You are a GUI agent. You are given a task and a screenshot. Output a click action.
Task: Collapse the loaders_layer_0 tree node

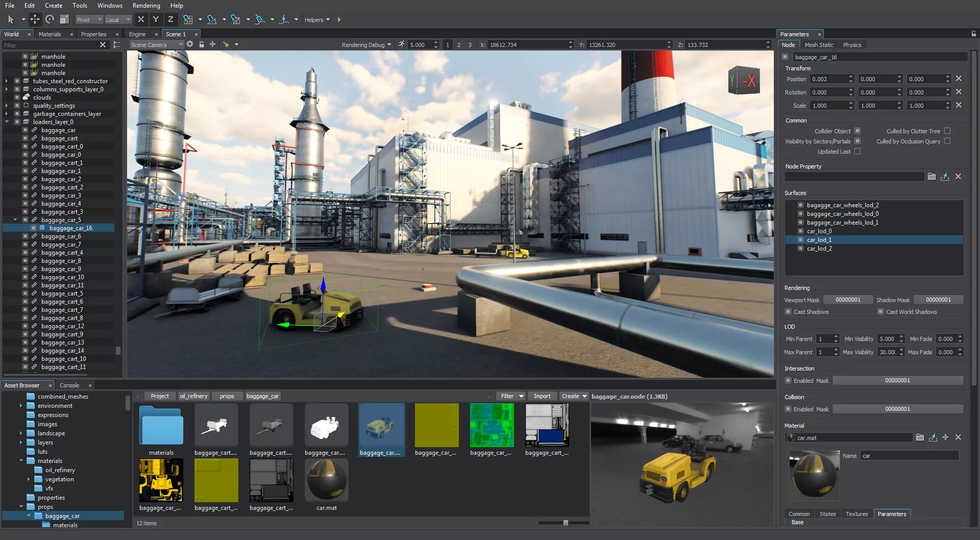pyautogui.click(x=7, y=122)
